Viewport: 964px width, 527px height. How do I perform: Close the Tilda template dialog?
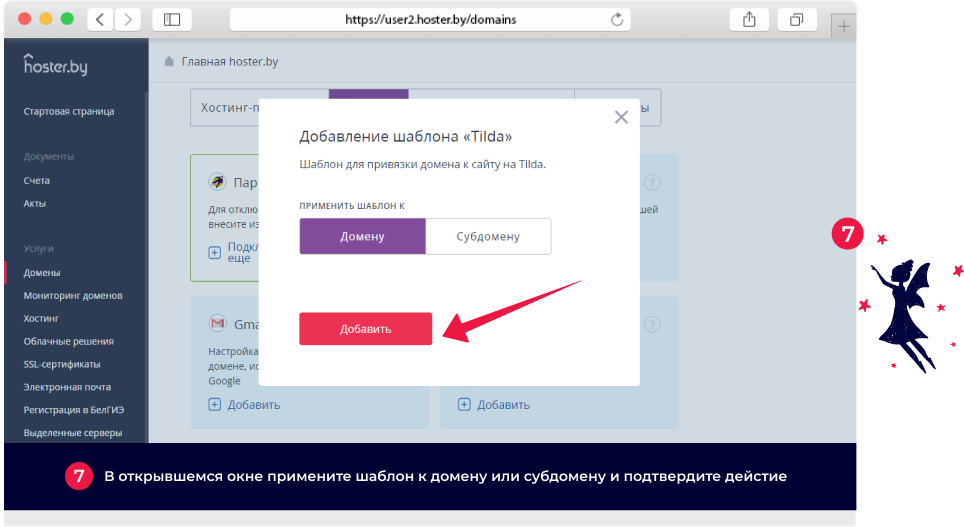(621, 117)
